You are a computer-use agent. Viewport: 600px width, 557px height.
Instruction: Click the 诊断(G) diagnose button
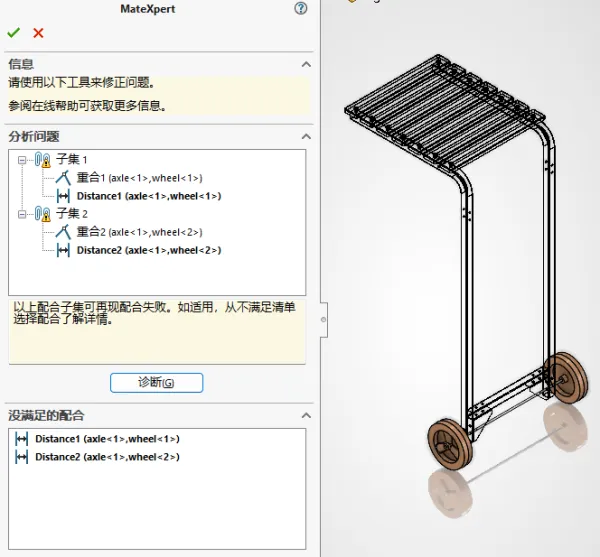pyautogui.click(x=157, y=383)
